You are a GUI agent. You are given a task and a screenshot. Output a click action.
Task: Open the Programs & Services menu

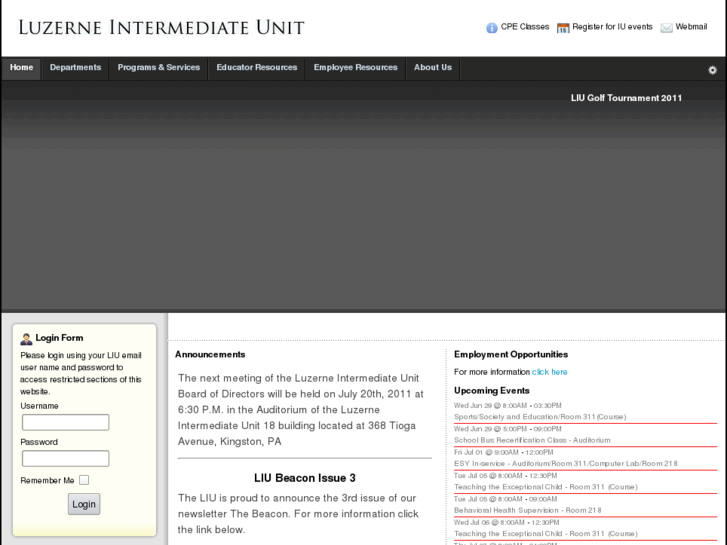[x=159, y=68]
